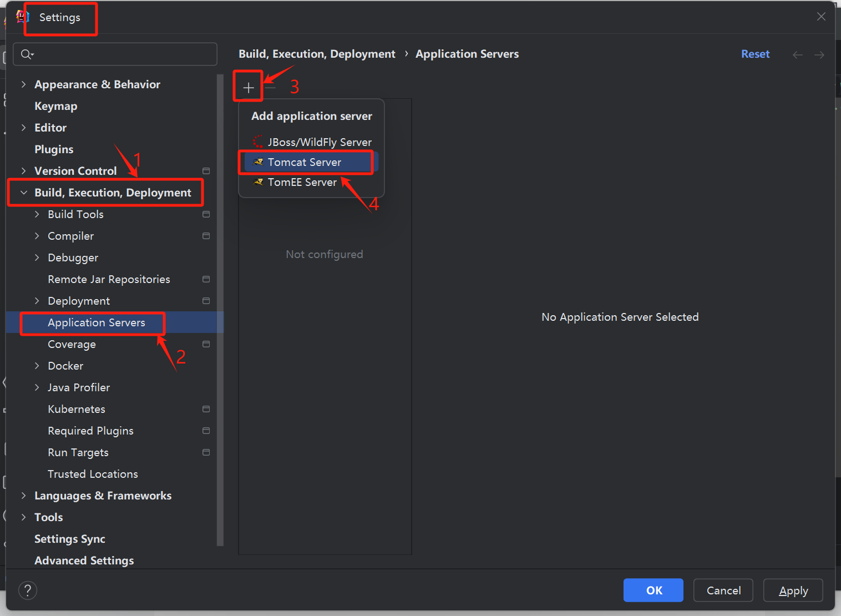Click the Debugger tree label
The width and height of the screenshot is (841, 616).
[x=73, y=257]
